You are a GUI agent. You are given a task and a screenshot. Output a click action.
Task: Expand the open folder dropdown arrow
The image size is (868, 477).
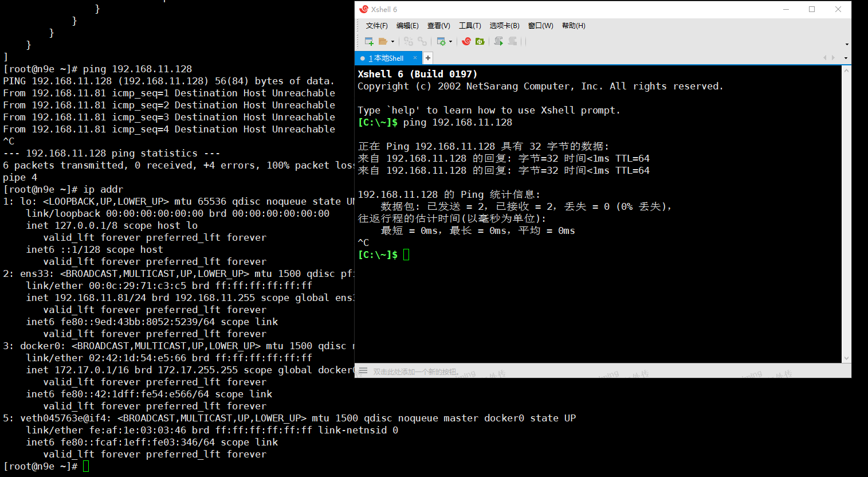(x=392, y=41)
